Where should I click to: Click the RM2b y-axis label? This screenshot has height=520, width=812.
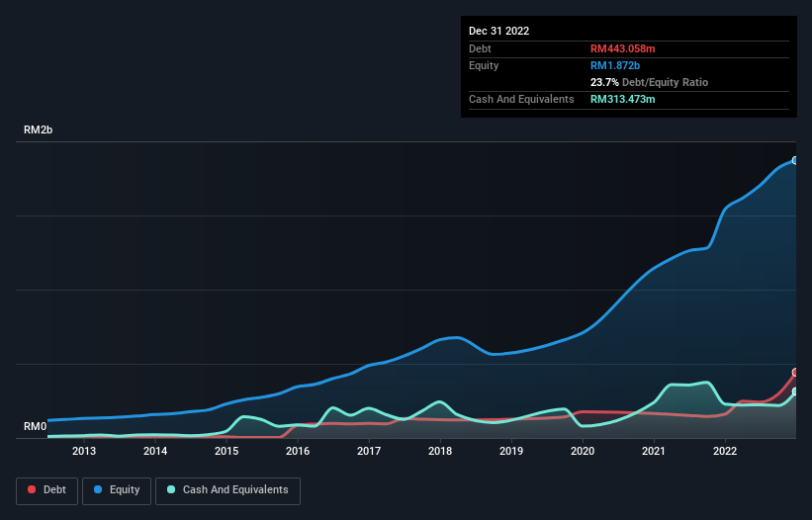point(38,130)
